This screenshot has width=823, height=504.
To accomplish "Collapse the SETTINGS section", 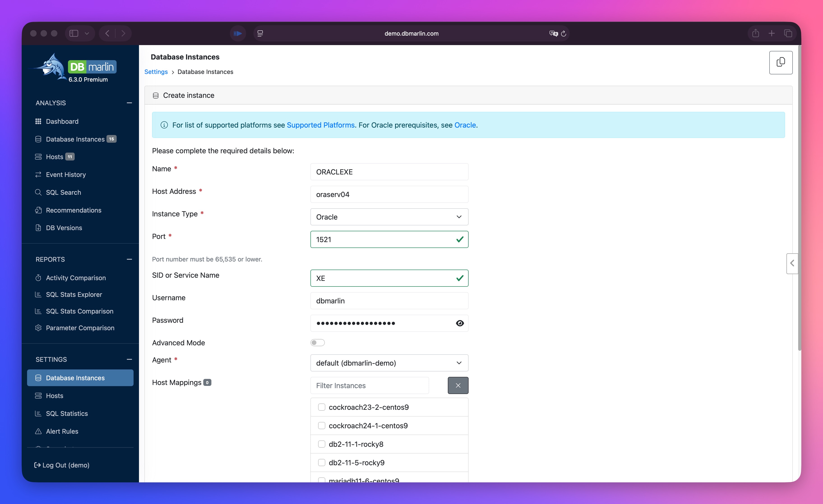I will point(129,360).
